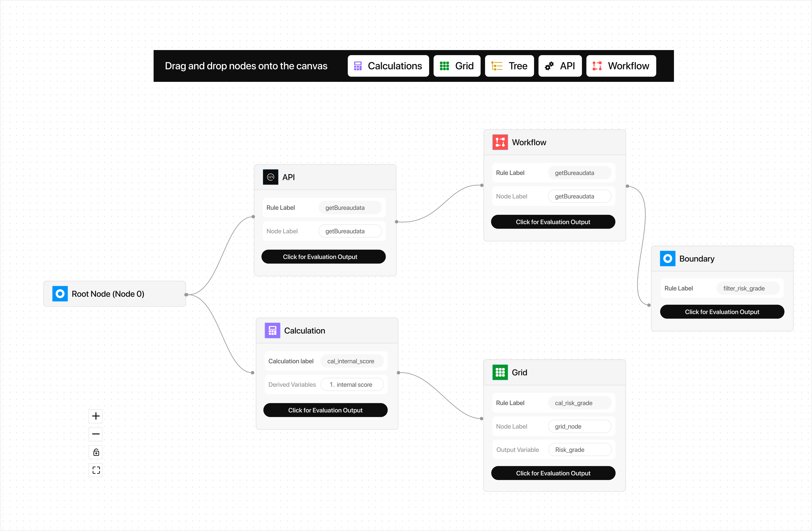This screenshot has width=812, height=531.
Task: Click the green Grid node icon
Action: point(500,372)
